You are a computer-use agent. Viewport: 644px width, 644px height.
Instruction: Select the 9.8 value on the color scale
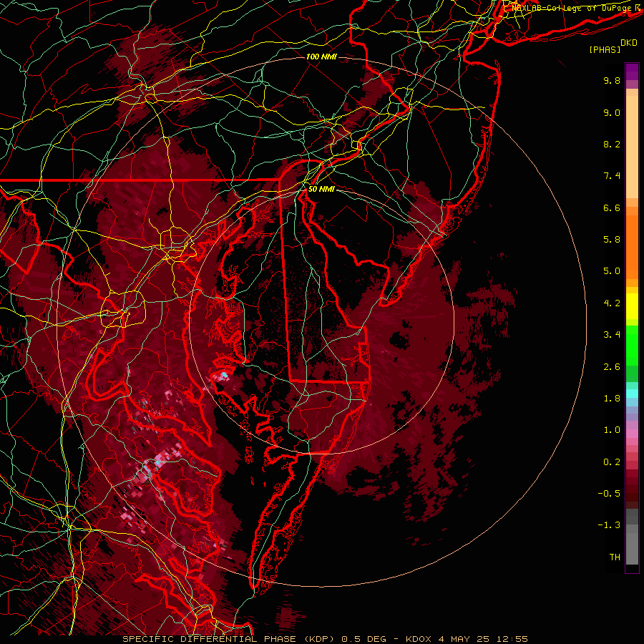612,80
